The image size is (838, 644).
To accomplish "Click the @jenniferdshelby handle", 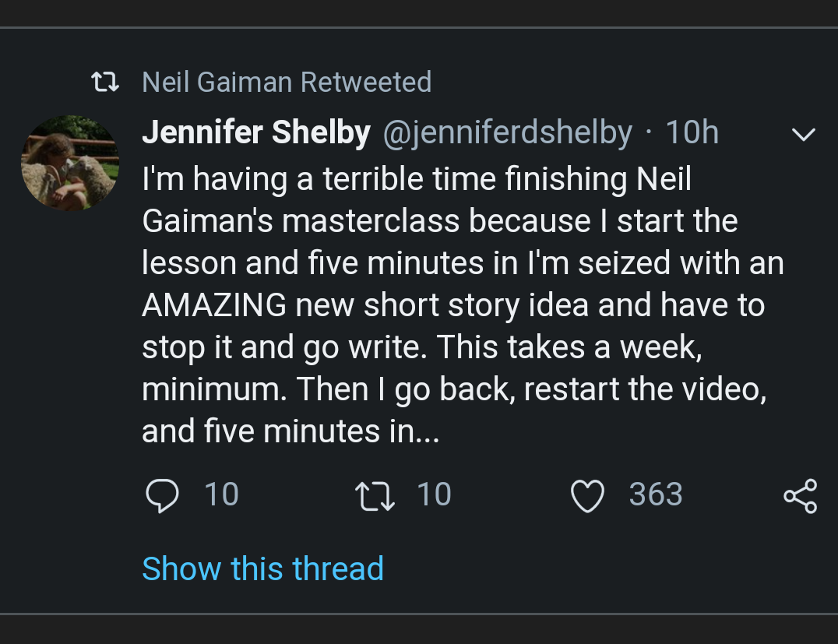I will (x=507, y=133).
